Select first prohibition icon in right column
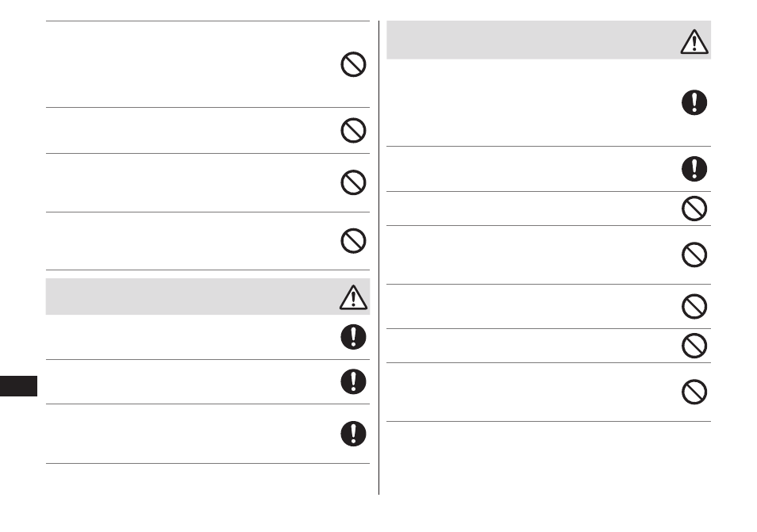The width and height of the screenshot is (757, 532). (694, 209)
